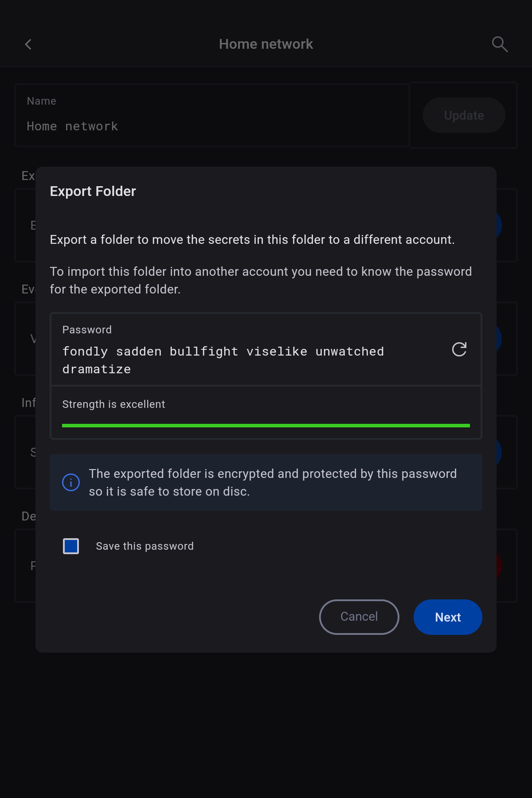Click the Save this password label

(x=145, y=546)
